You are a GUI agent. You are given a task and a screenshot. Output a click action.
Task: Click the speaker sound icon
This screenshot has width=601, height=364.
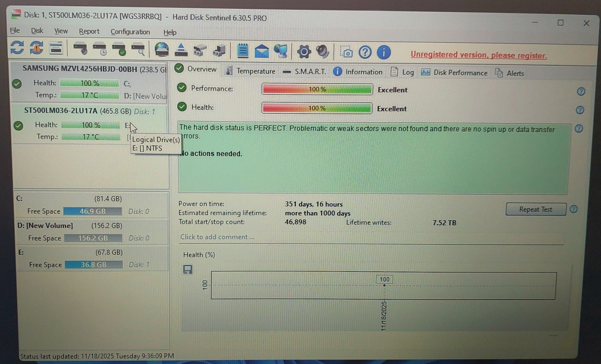pyautogui.click(x=323, y=52)
